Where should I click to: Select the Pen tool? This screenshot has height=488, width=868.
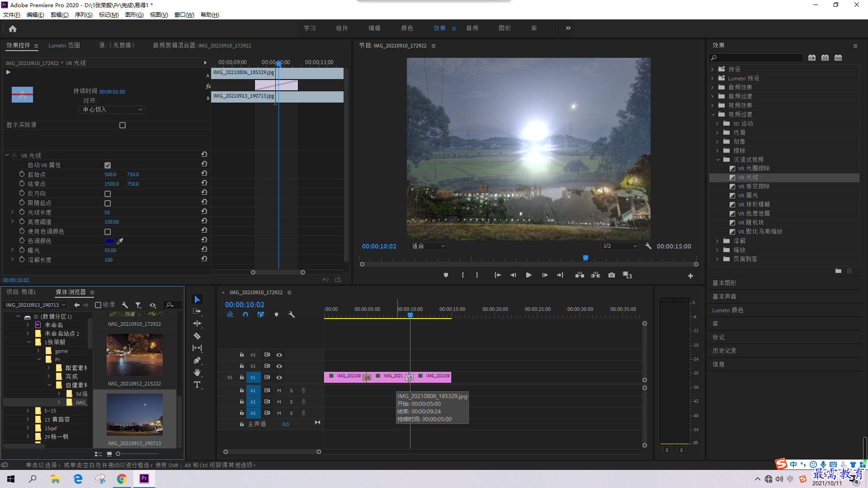[x=197, y=360]
